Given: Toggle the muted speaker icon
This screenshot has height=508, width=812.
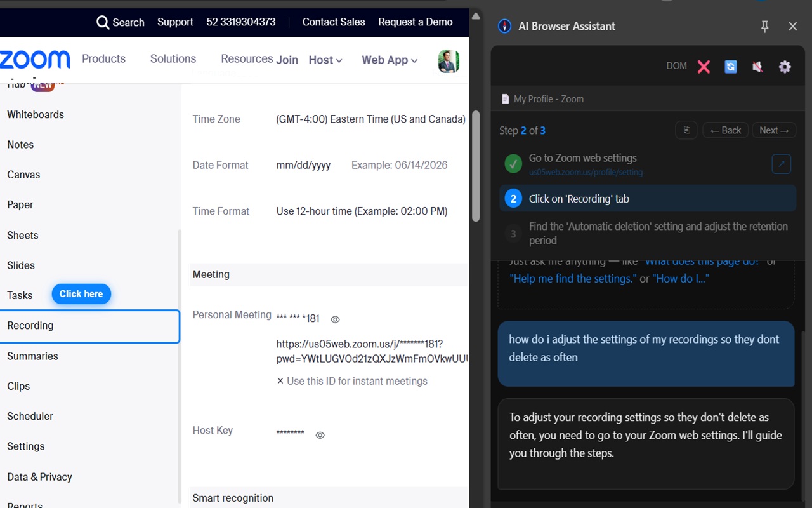Looking at the screenshot, I should coord(757,67).
